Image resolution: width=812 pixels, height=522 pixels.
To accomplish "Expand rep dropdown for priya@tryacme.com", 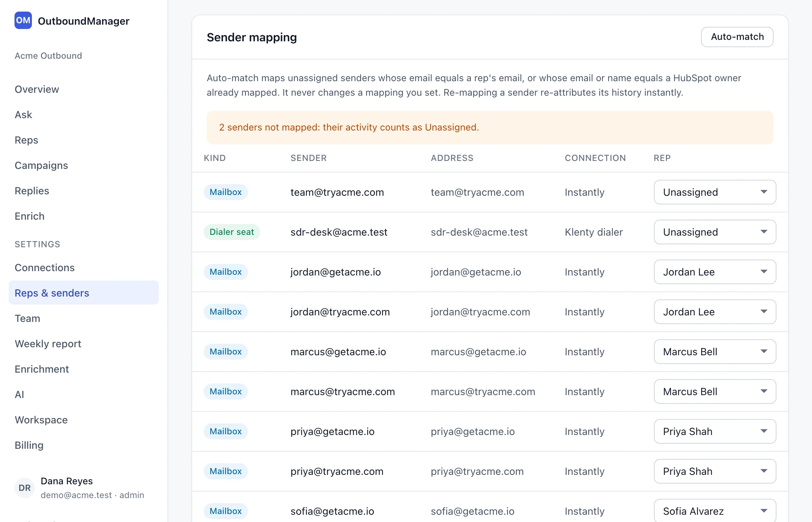I will 715,471.
